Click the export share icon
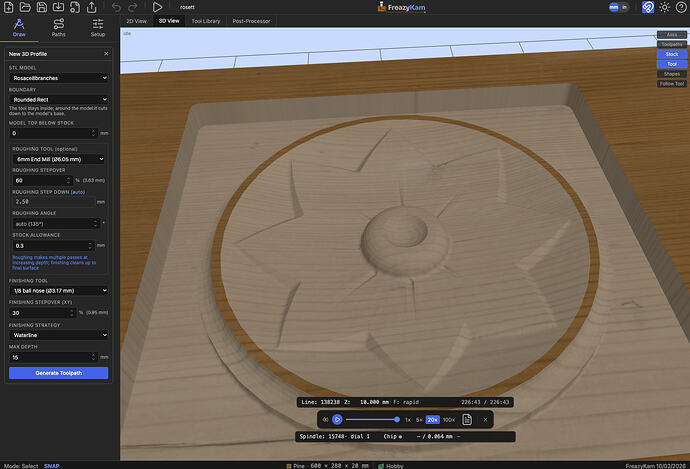Image resolution: width=690 pixels, height=469 pixels. (92, 7)
